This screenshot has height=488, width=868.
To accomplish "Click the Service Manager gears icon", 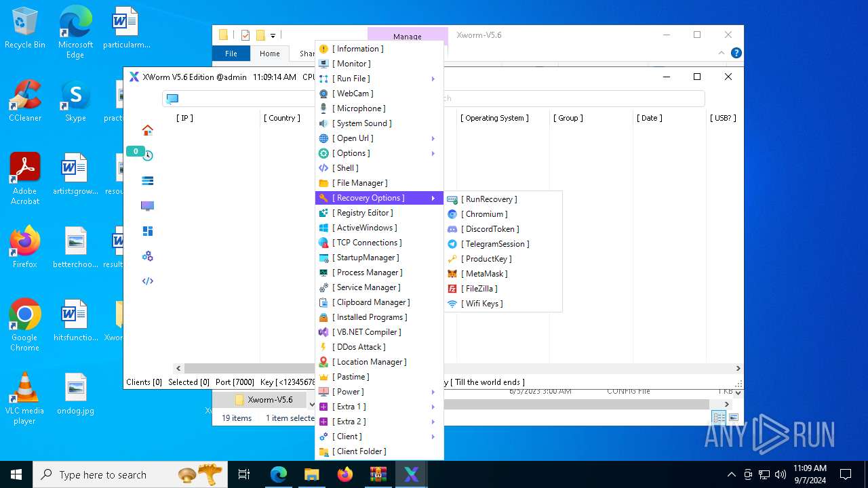I will point(324,287).
